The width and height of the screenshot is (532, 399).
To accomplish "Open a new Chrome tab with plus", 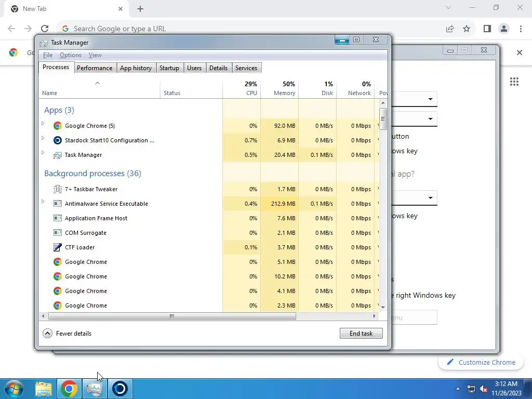I will click(x=140, y=9).
